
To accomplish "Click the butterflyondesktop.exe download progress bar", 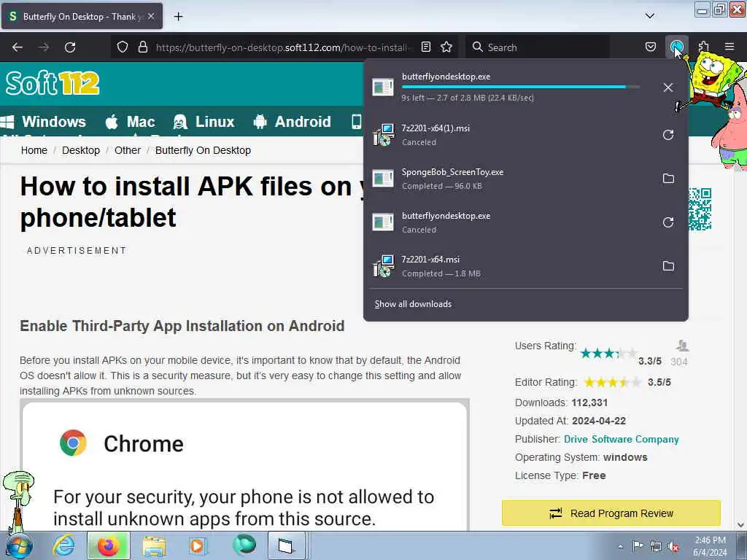I will click(520, 87).
